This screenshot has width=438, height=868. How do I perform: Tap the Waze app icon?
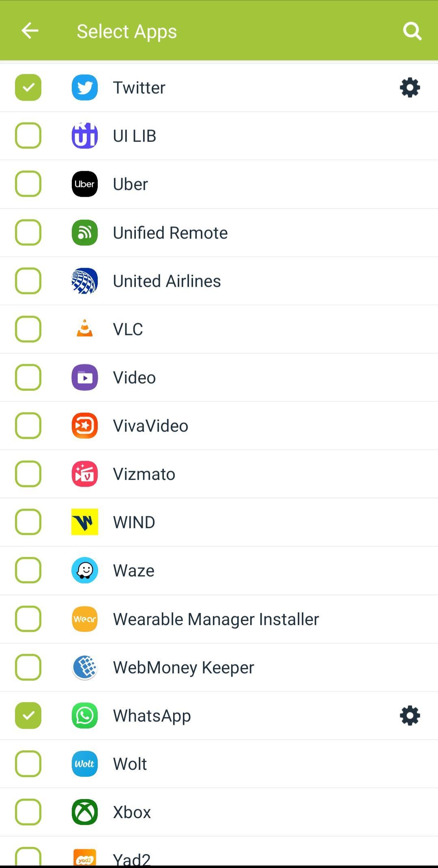coord(85,570)
